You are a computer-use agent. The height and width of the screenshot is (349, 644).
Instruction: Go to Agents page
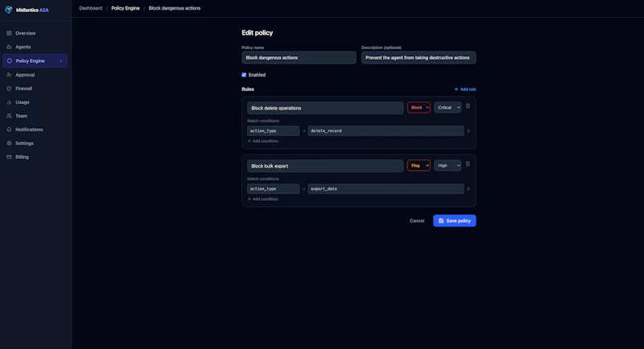point(35,47)
